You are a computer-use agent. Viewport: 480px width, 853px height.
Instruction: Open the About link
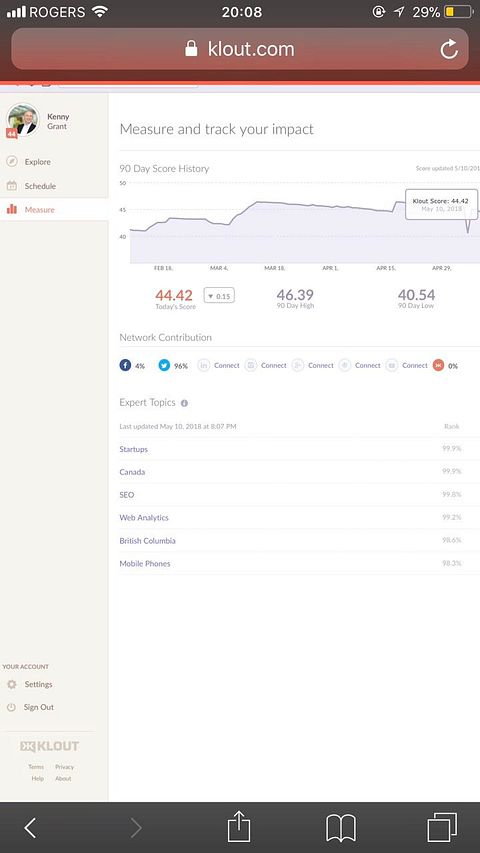63,778
